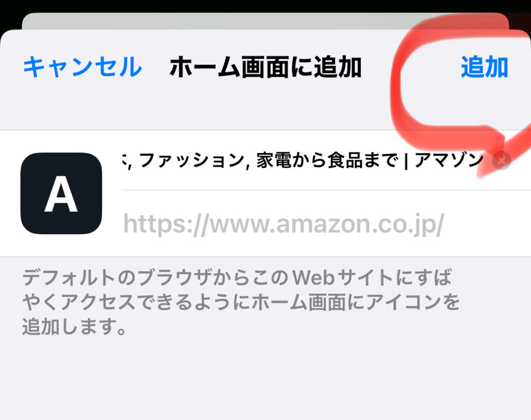Click the white letter A glyph
Image resolution: width=531 pixels, height=420 pixels.
pyautogui.click(x=61, y=194)
